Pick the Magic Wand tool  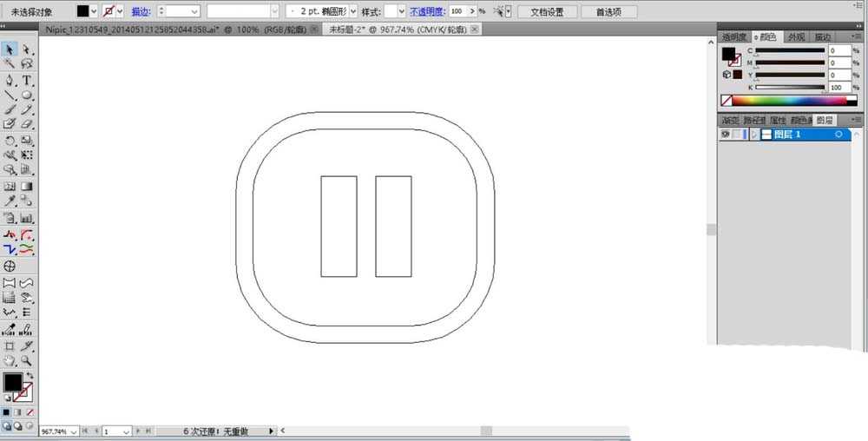pos(10,64)
